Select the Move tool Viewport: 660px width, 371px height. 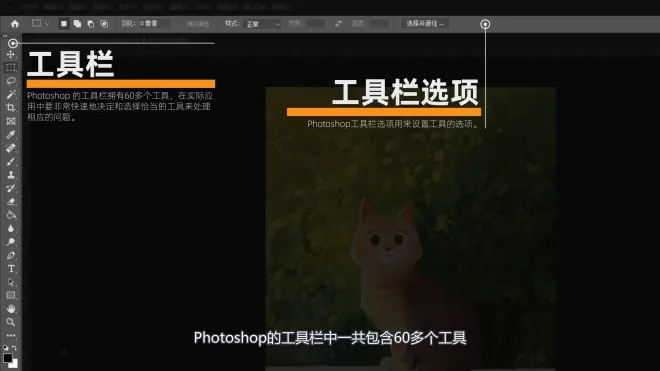[11, 55]
